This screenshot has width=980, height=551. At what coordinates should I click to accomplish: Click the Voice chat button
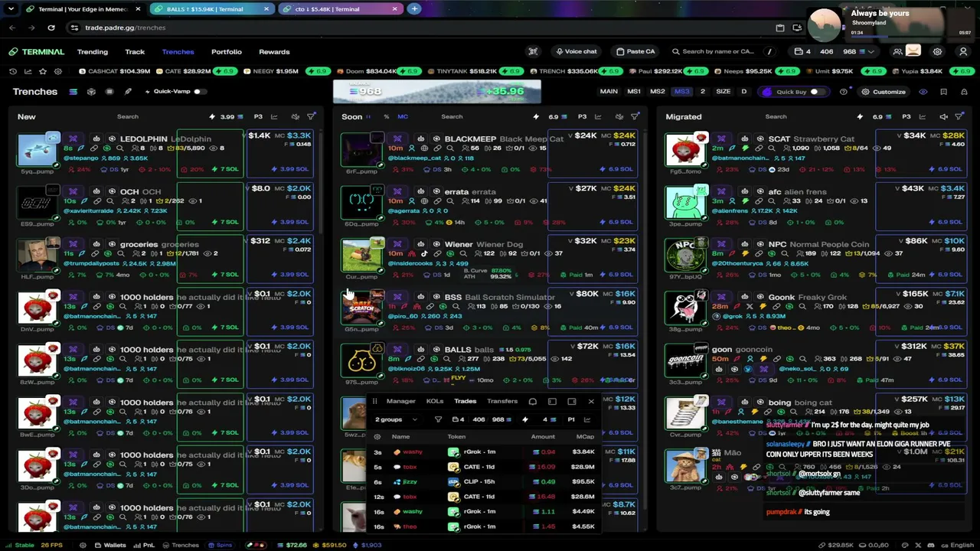[x=576, y=51]
